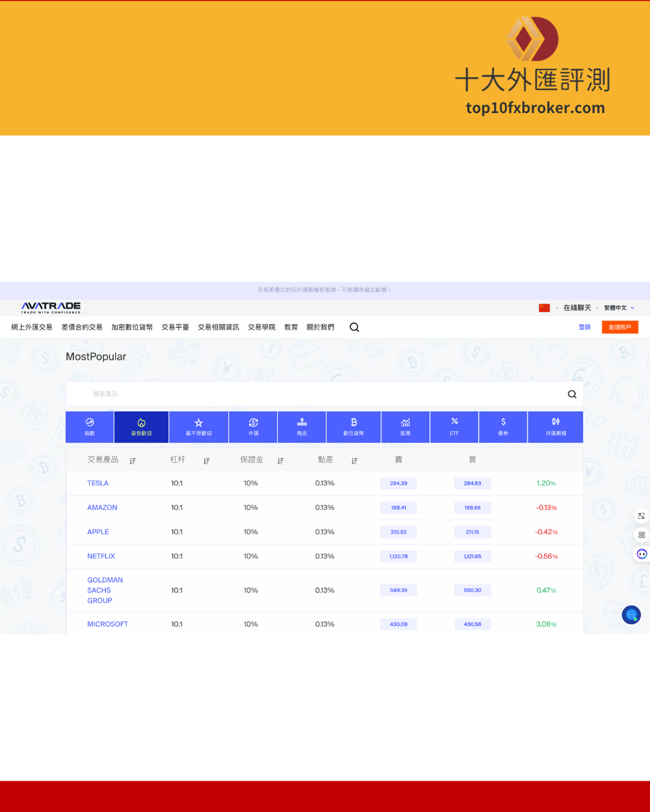Viewport: 650px width, 812px height.
Task: Select the 最不受歡迎 tab
Action: click(199, 426)
